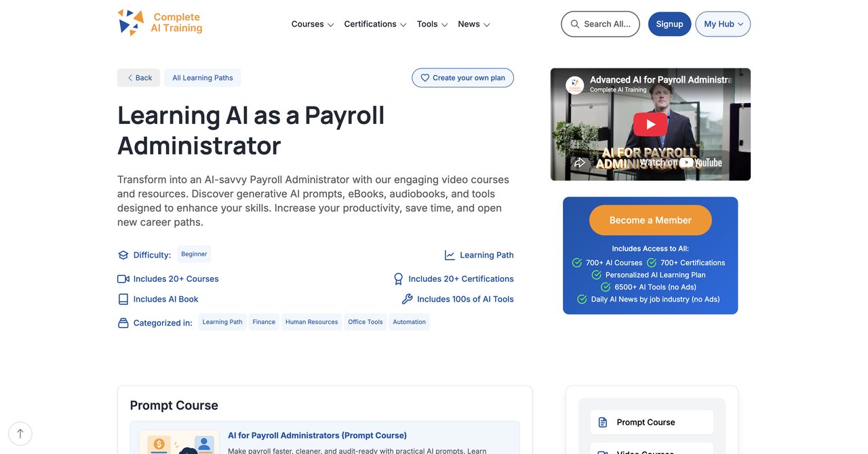The width and height of the screenshot is (868, 454).
Task: Select the Beginner difficulty tag
Action: coord(194,254)
